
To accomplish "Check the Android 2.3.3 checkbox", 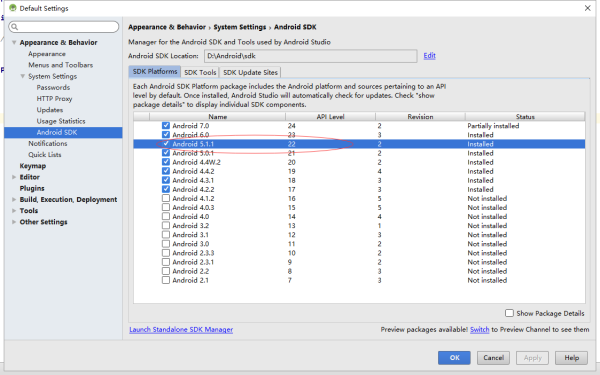I will 166,253.
